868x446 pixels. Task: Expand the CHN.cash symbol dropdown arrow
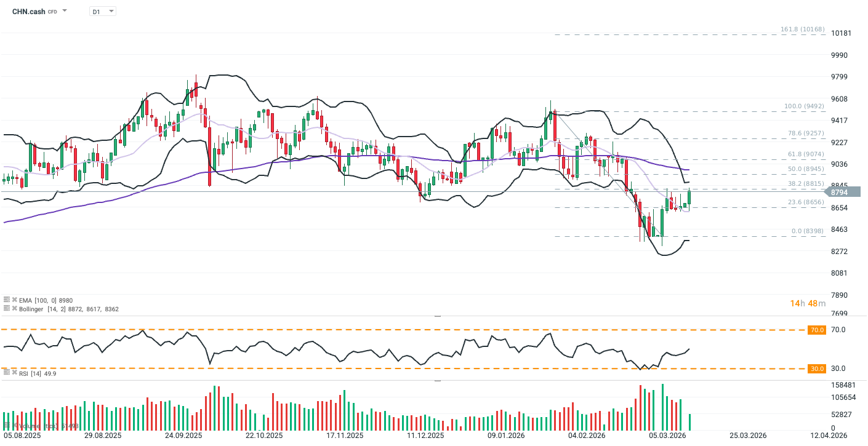[65, 11]
